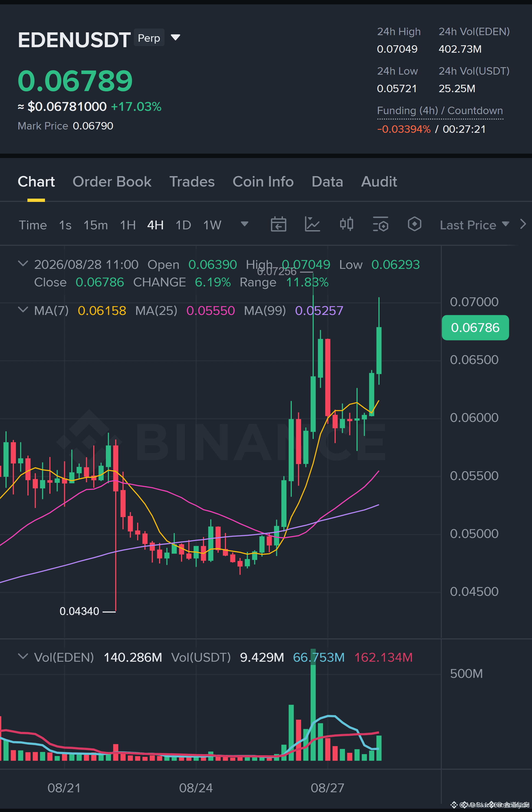Open the EDENUSDT pair selector dropdown arrow
532x812 pixels.
coord(175,37)
